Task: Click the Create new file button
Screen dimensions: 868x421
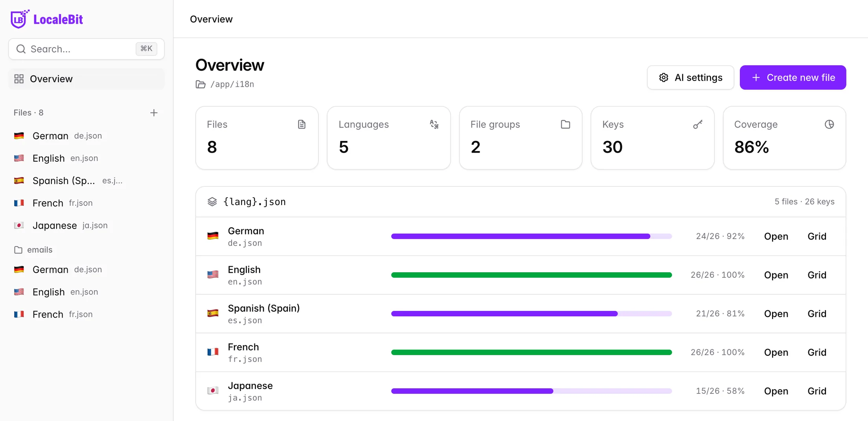Action: tap(793, 78)
